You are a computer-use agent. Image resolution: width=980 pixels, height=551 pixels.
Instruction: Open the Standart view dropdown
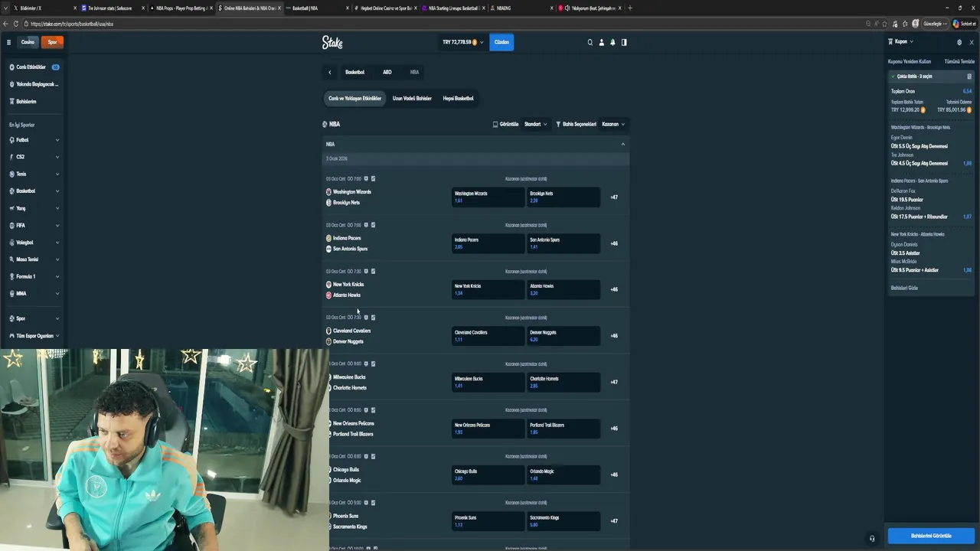pyautogui.click(x=536, y=124)
